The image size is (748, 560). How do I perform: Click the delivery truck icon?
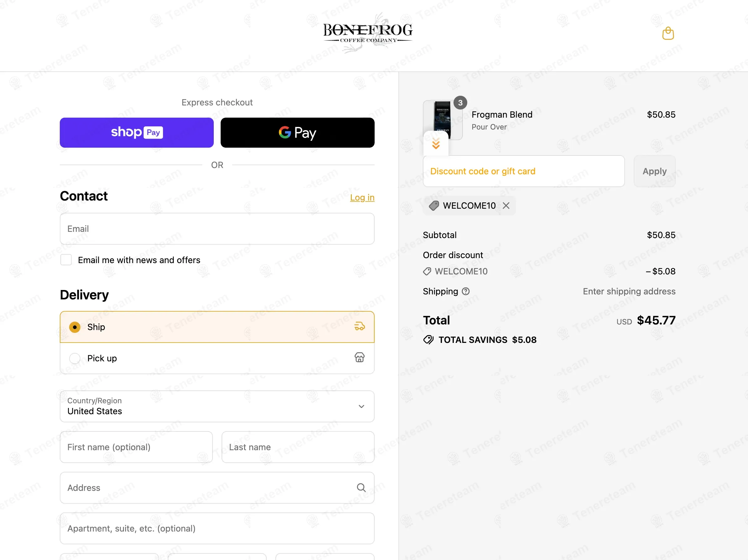click(360, 327)
